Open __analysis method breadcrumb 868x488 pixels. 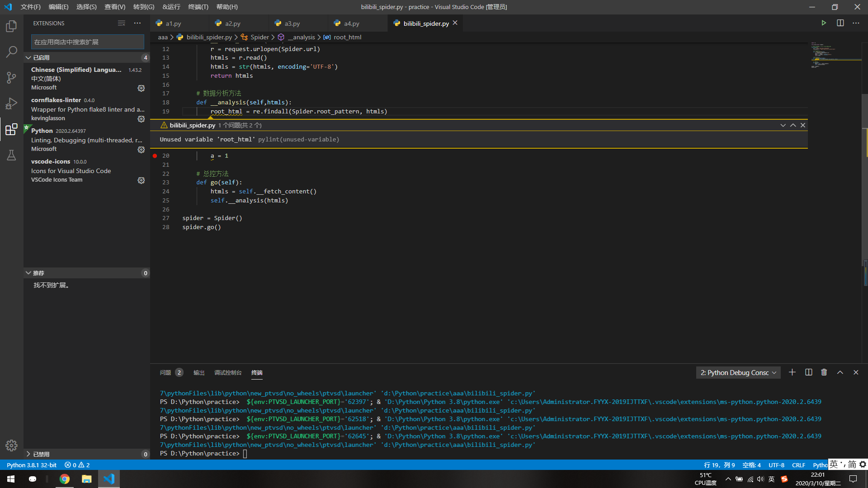(297, 37)
